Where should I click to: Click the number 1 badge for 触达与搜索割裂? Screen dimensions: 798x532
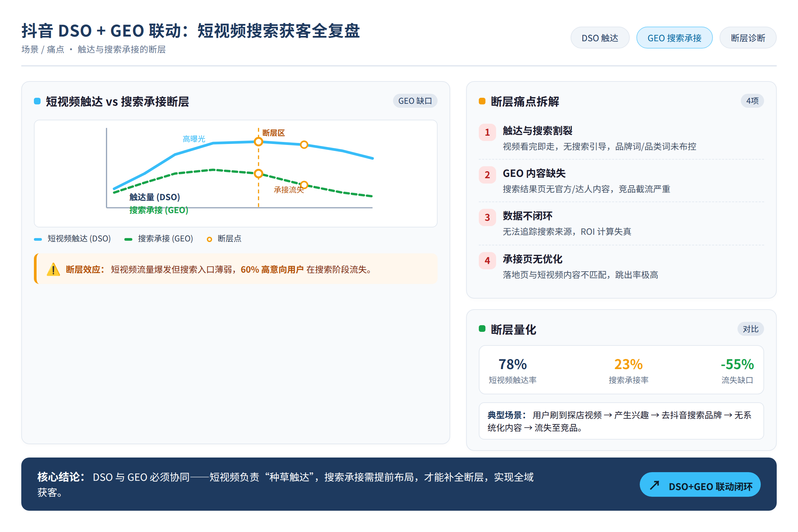click(487, 132)
